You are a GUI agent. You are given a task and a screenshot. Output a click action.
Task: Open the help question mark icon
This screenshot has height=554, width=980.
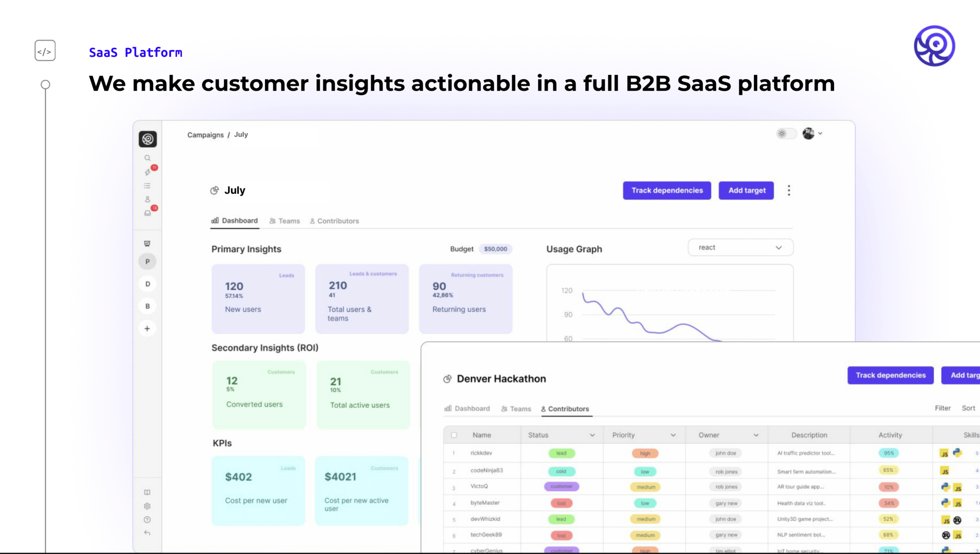147,520
